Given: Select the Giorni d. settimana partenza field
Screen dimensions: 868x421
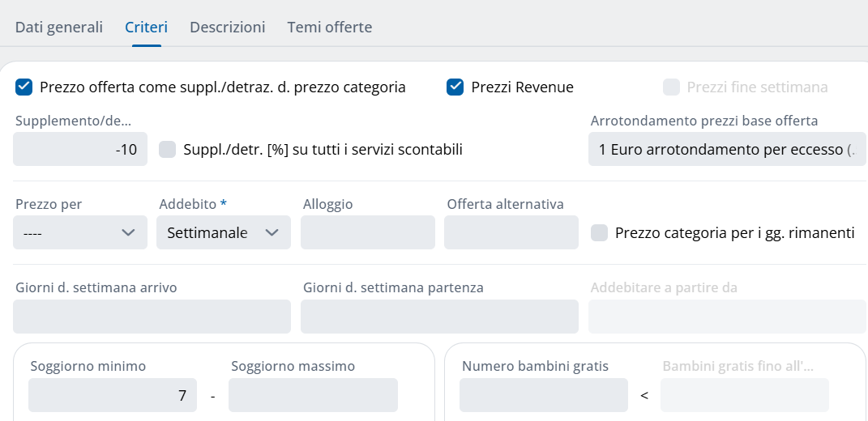Looking at the screenshot, I should coord(438,317).
